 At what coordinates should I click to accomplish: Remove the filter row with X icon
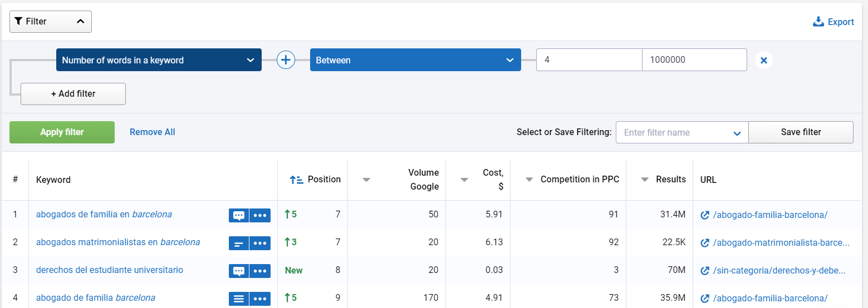click(x=763, y=60)
